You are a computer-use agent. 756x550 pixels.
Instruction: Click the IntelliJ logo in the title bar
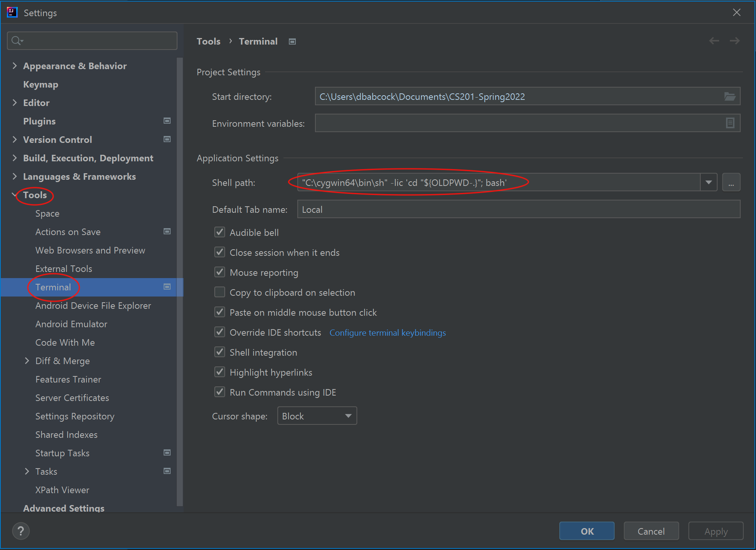[x=12, y=12]
